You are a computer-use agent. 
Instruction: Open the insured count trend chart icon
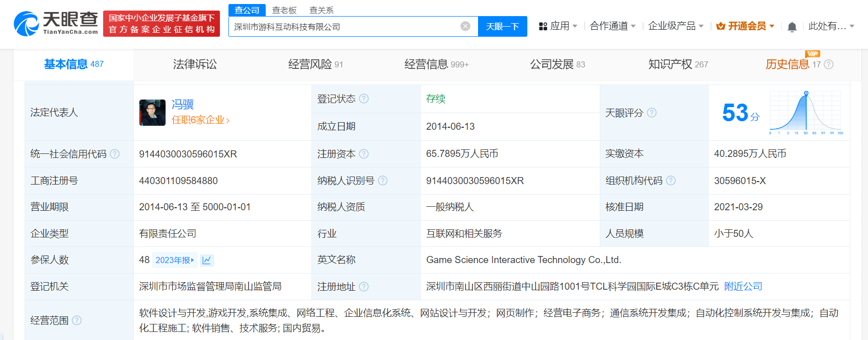pos(207,260)
